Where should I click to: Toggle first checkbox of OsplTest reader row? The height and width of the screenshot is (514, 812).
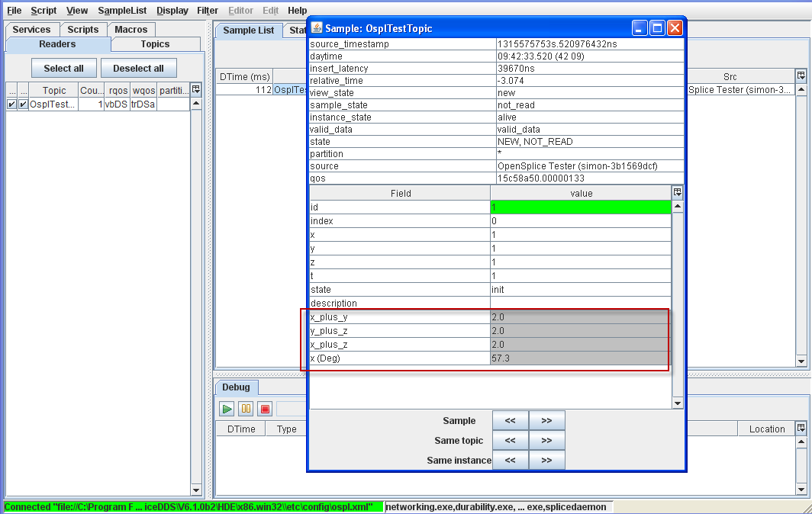pos(11,104)
